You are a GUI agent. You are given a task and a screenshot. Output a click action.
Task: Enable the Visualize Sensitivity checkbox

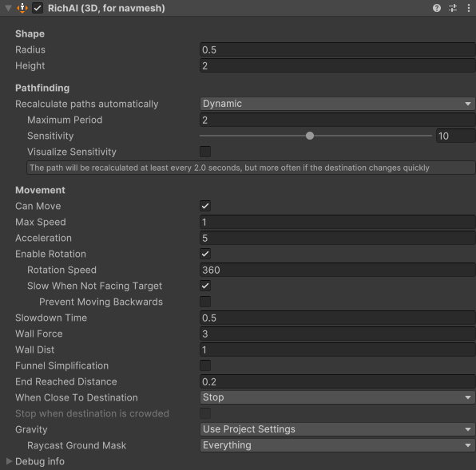[x=205, y=152]
